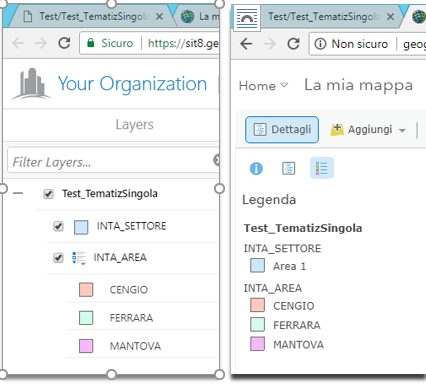Select the INTA_AREA layer name in Layers
This screenshot has width=426, height=384.
[120, 257]
